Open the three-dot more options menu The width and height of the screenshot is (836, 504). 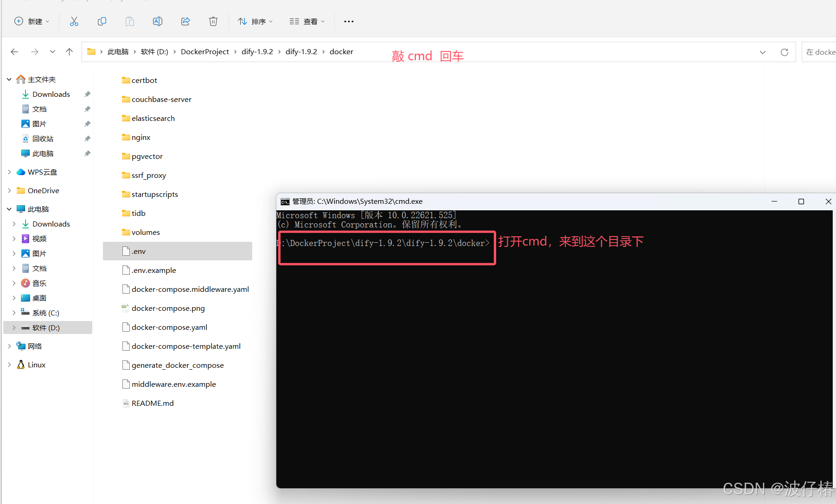[x=349, y=21]
